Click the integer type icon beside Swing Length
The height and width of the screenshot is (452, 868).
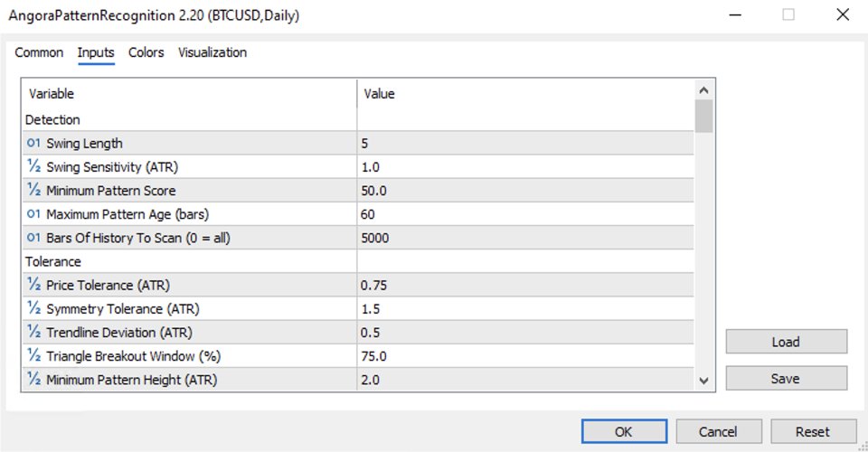tap(33, 143)
